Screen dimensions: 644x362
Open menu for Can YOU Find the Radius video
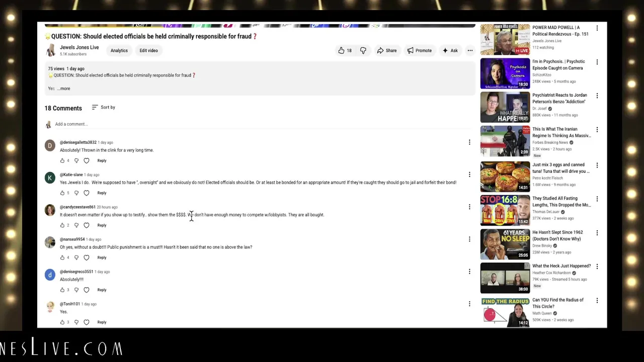[x=597, y=301]
